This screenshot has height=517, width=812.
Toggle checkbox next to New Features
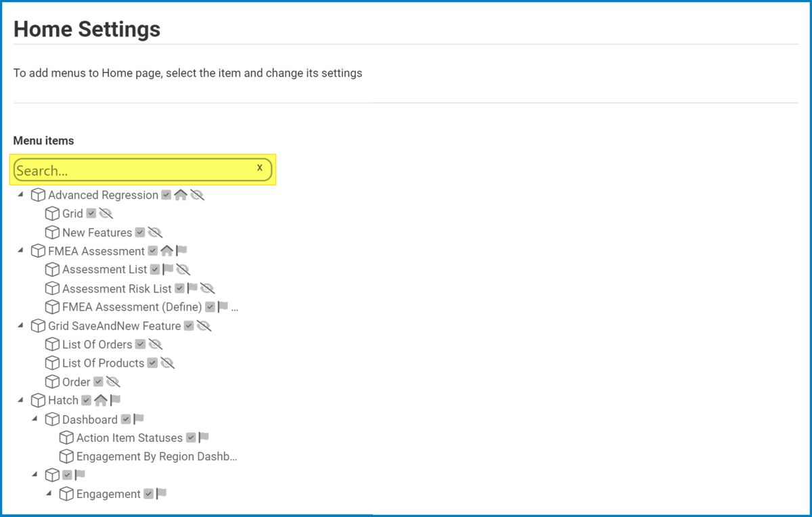pyautogui.click(x=140, y=232)
